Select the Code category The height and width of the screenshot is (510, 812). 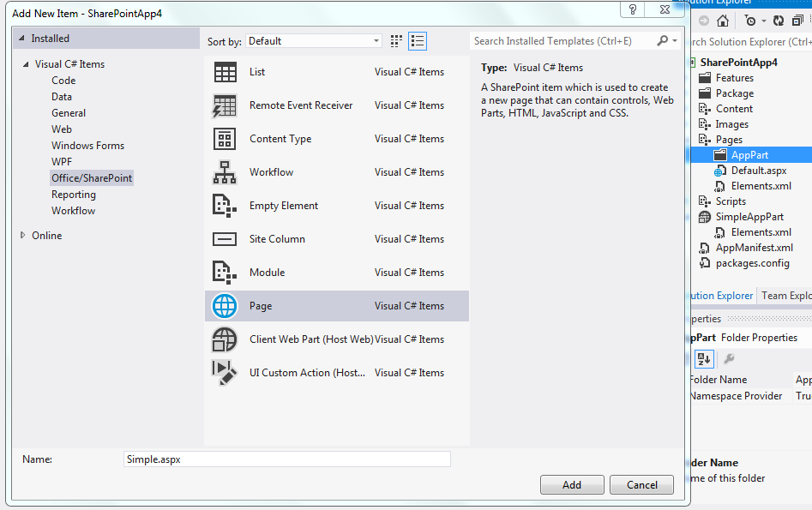coord(63,81)
